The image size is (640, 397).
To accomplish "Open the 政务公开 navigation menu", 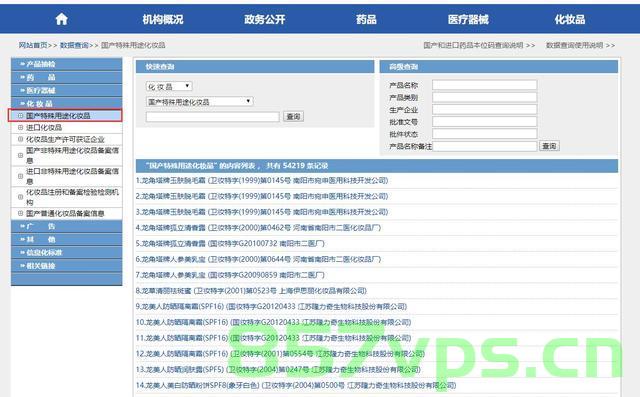I will click(x=264, y=19).
